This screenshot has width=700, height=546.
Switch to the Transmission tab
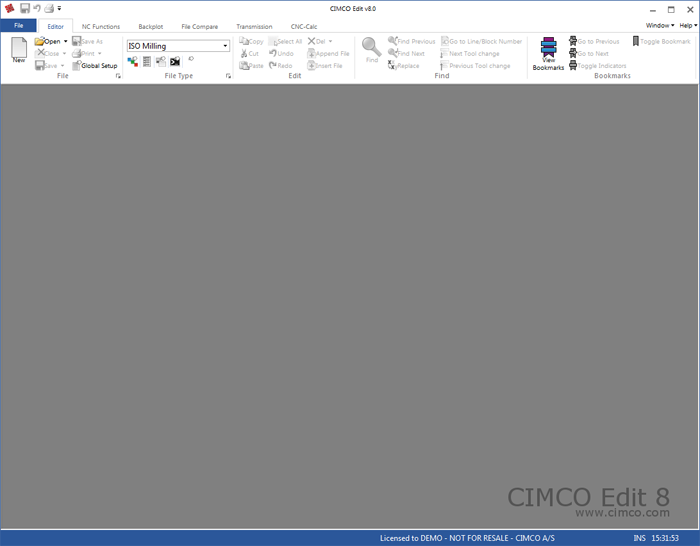tap(254, 26)
